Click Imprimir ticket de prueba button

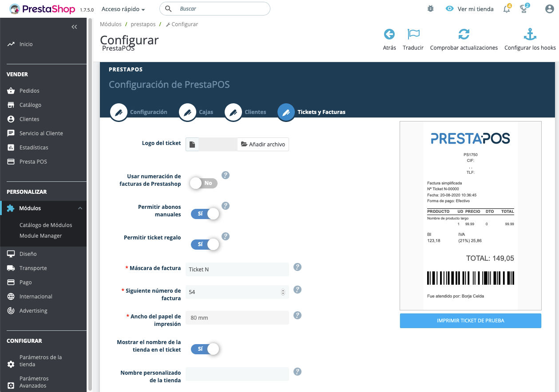(x=471, y=321)
